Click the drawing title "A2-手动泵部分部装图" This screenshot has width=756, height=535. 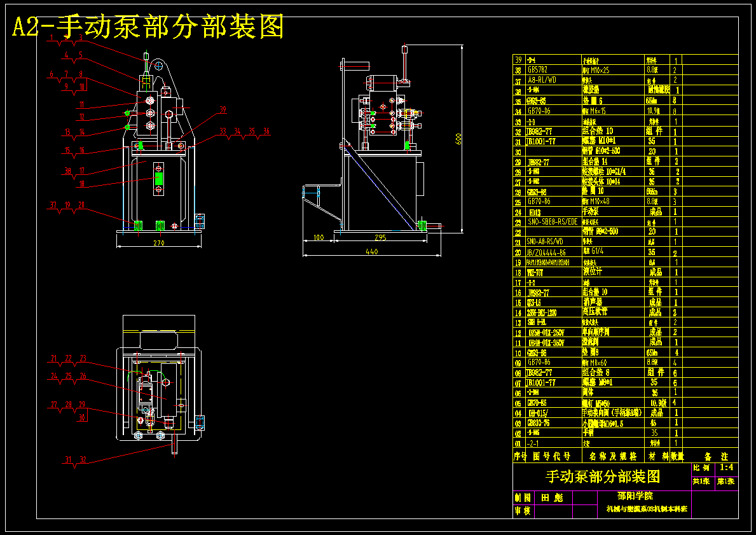click(x=148, y=27)
